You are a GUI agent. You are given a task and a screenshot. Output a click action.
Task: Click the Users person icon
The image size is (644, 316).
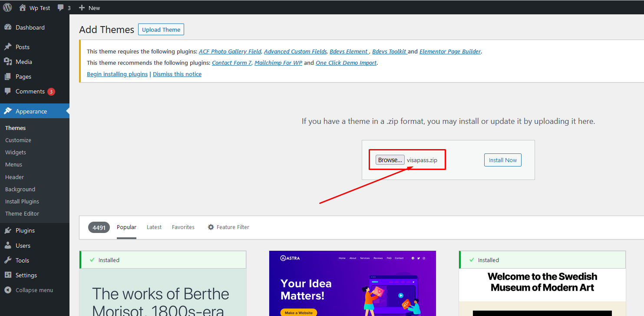(8, 246)
